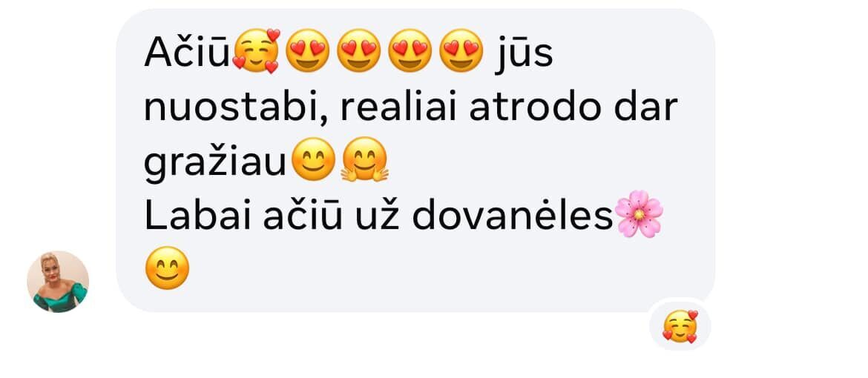Click the word realiai in the message

coord(398,107)
